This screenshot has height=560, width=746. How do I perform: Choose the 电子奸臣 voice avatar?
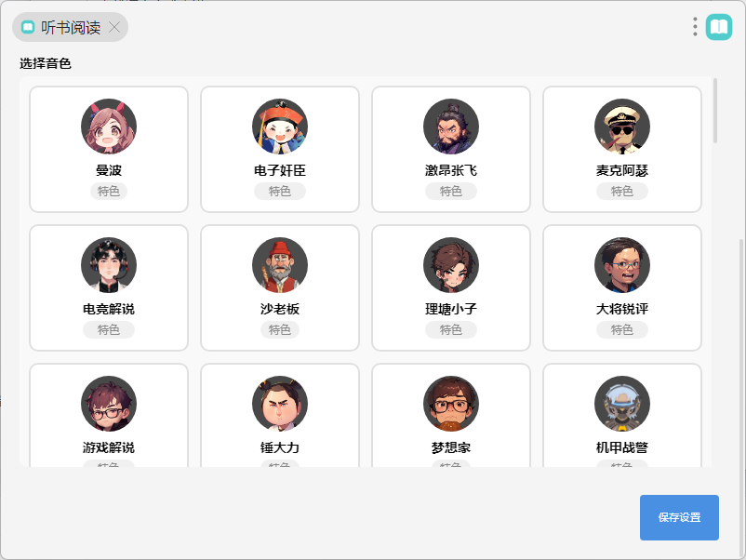point(280,127)
